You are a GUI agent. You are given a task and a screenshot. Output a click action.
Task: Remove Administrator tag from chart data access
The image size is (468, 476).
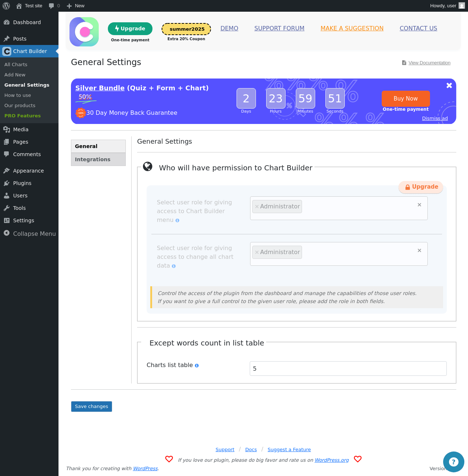point(257,252)
